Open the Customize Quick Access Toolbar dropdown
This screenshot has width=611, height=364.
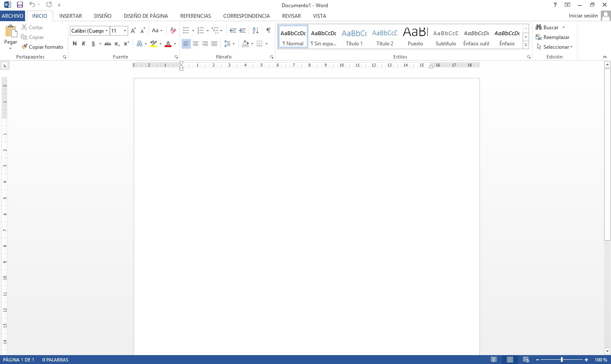coord(59,5)
